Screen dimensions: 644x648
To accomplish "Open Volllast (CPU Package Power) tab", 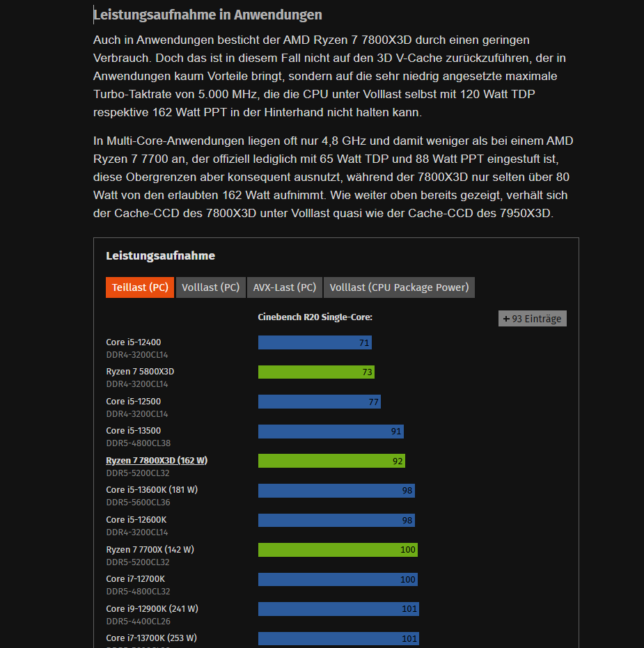I will 400,287.
